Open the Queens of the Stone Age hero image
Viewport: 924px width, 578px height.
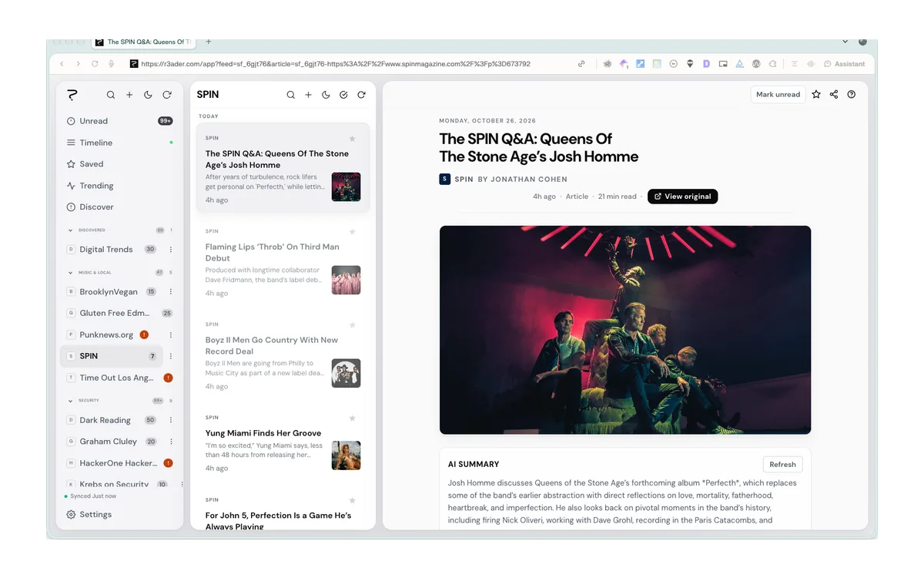pyautogui.click(x=625, y=330)
